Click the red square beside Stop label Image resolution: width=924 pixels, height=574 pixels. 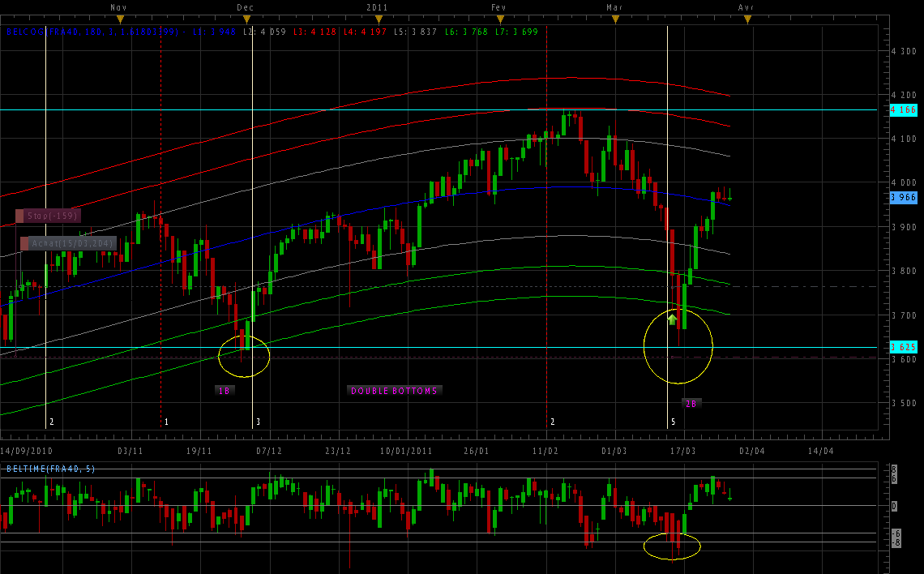point(20,216)
